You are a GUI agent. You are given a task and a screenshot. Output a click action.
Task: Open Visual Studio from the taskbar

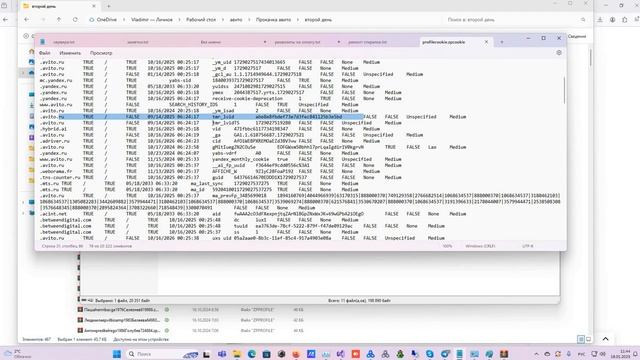(340, 354)
